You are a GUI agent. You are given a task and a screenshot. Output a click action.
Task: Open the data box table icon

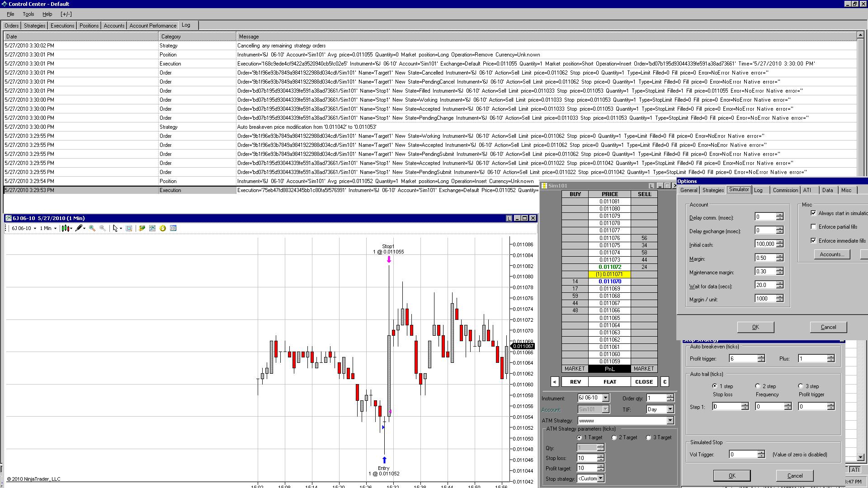(x=173, y=228)
